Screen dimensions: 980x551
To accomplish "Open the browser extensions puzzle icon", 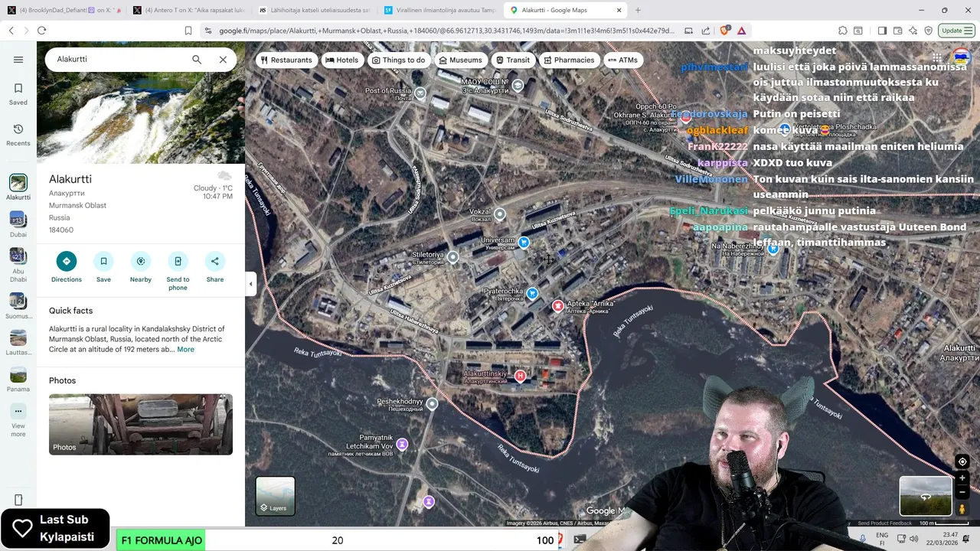I will (x=843, y=31).
